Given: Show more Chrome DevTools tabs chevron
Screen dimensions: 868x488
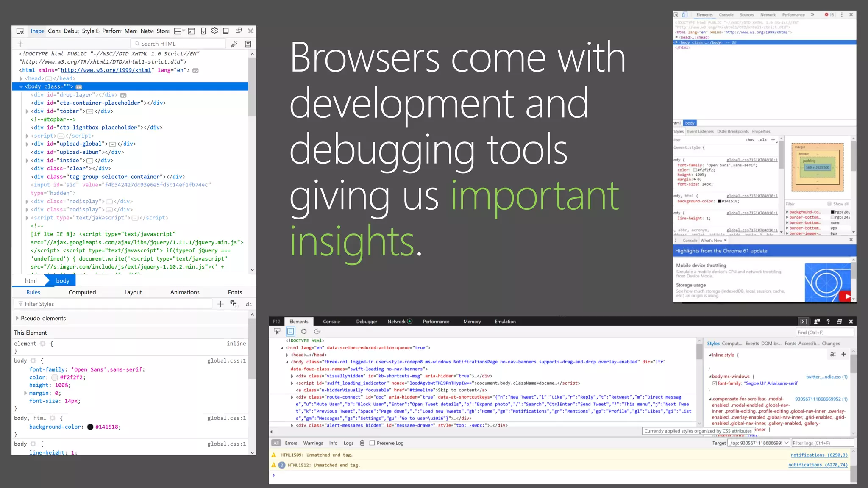Looking at the screenshot, I should 812,15.
